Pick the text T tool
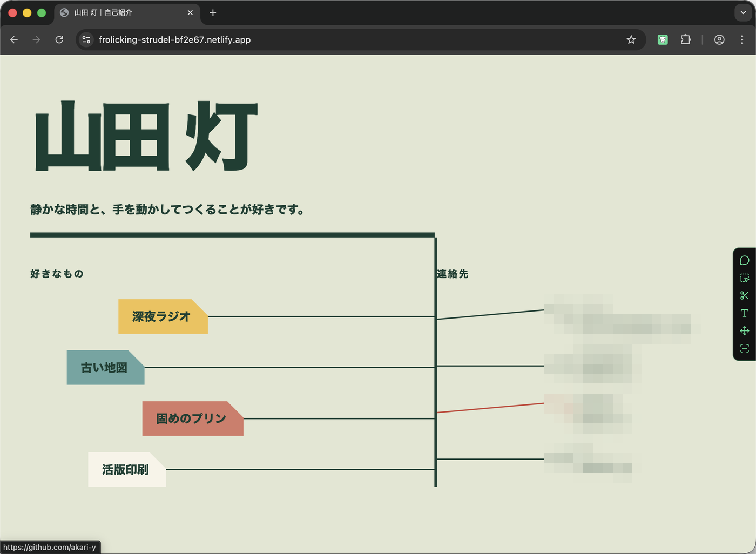This screenshot has height=554, width=756. click(x=745, y=313)
